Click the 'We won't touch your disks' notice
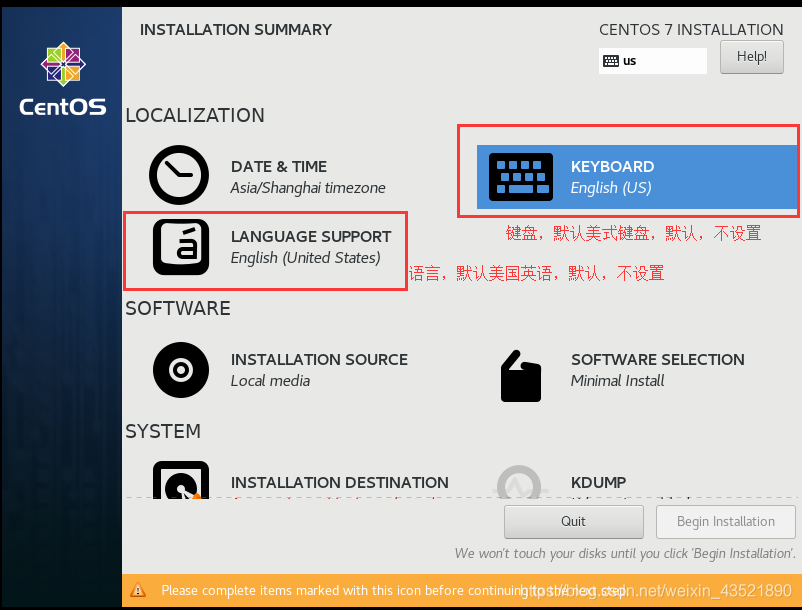This screenshot has height=610, width=802. tap(625, 554)
